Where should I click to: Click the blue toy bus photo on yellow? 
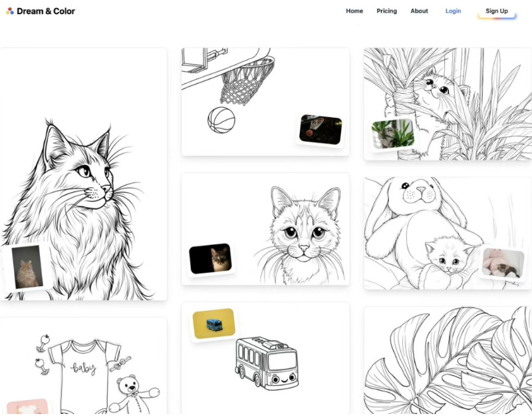(214, 324)
